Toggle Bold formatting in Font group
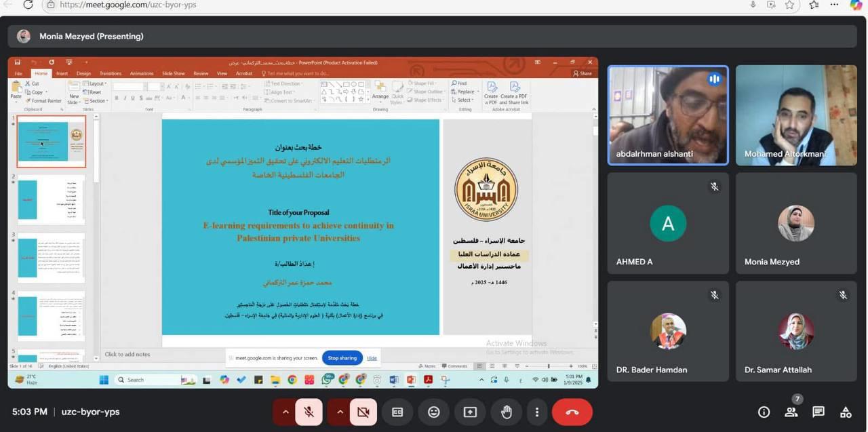Image resolution: width=868 pixels, height=432 pixels. (117, 98)
